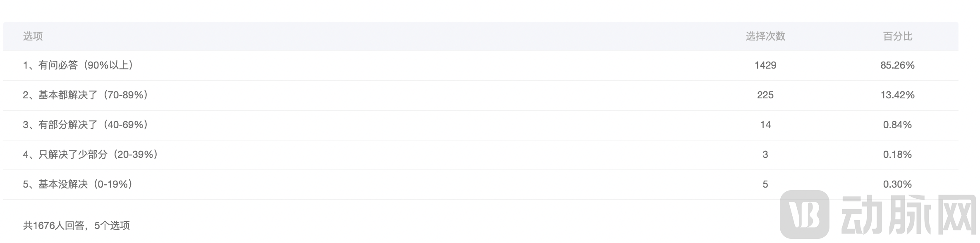
Task: Click the 动脉网 VB logo icon
Action: coord(804,214)
